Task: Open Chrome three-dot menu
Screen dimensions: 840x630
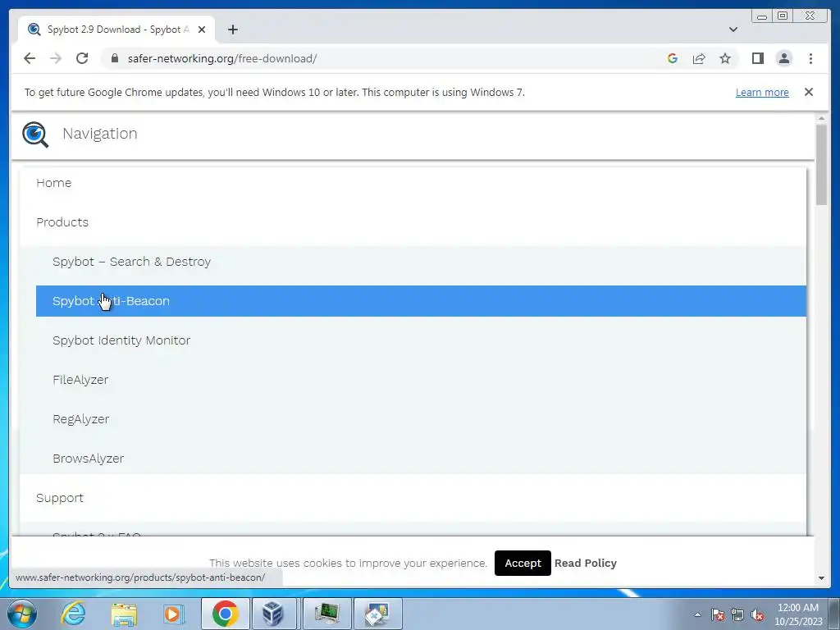Action: tap(810, 58)
